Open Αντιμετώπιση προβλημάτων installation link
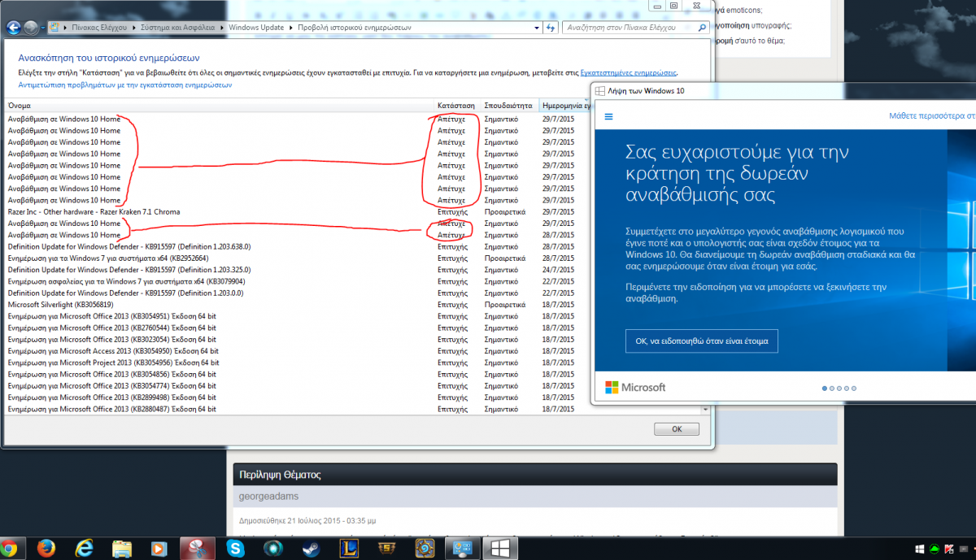976x560 pixels. pyautogui.click(x=125, y=85)
